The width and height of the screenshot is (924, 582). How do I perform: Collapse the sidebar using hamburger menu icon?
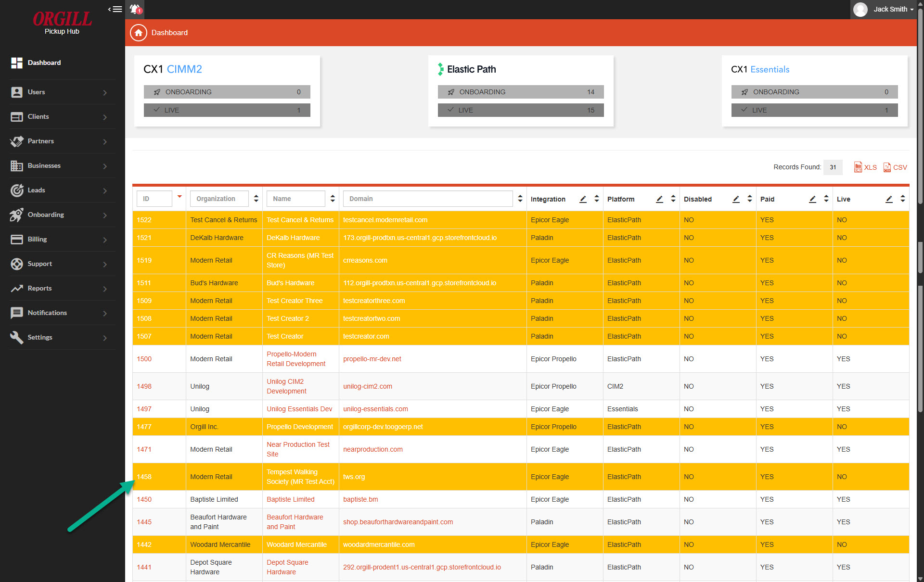pyautogui.click(x=115, y=9)
